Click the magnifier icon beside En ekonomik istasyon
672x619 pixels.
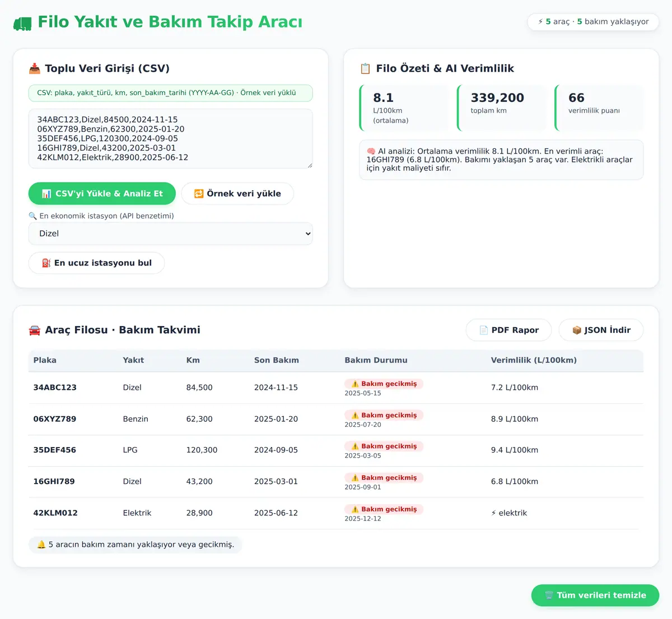coord(32,216)
